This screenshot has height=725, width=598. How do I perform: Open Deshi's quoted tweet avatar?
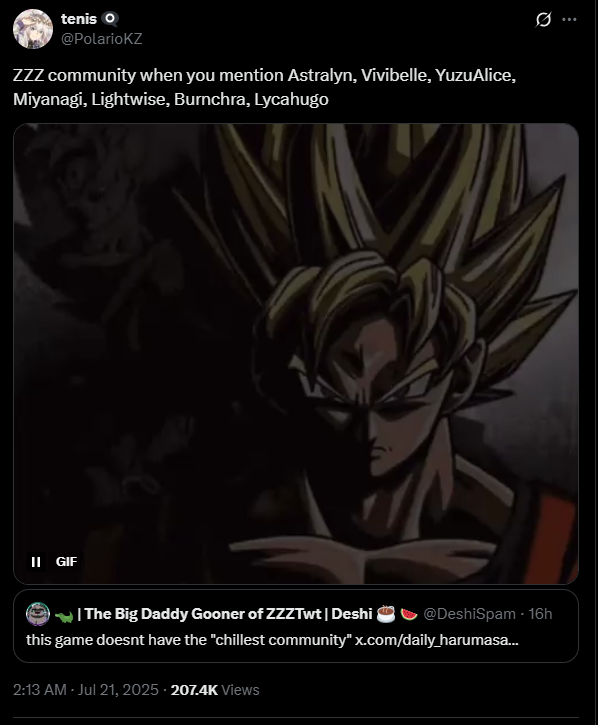point(38,614)
